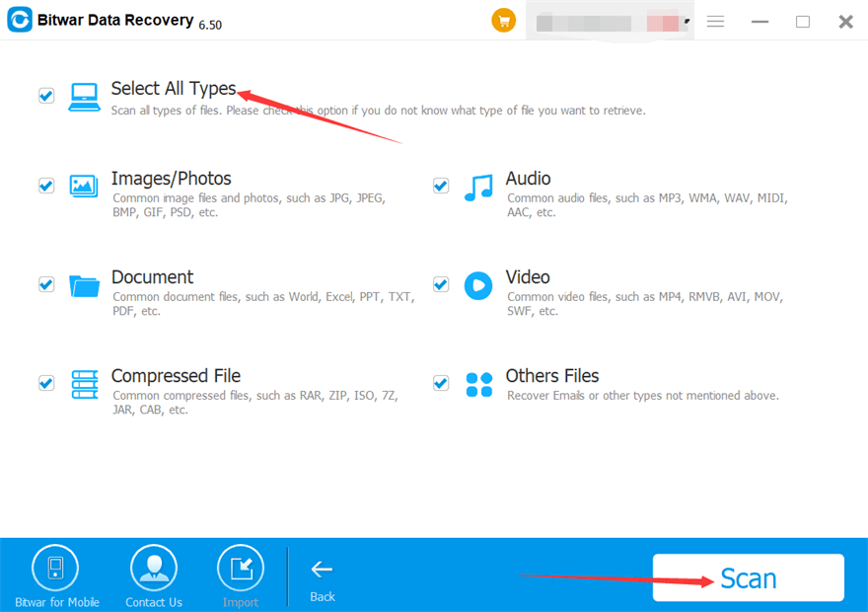
Task: Open the hamburger menu in title bar
Action: pos(715,22)
